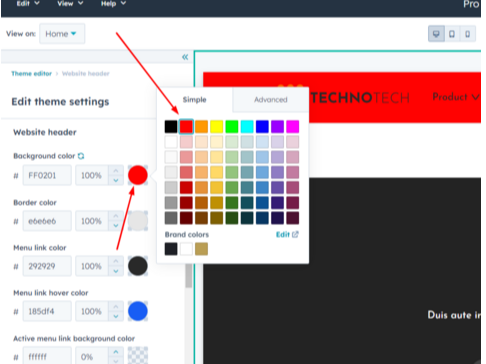Switch to Simple color picker tab
Screen dimensions: 486x364
pyautogui.click(x=195, y=100)
